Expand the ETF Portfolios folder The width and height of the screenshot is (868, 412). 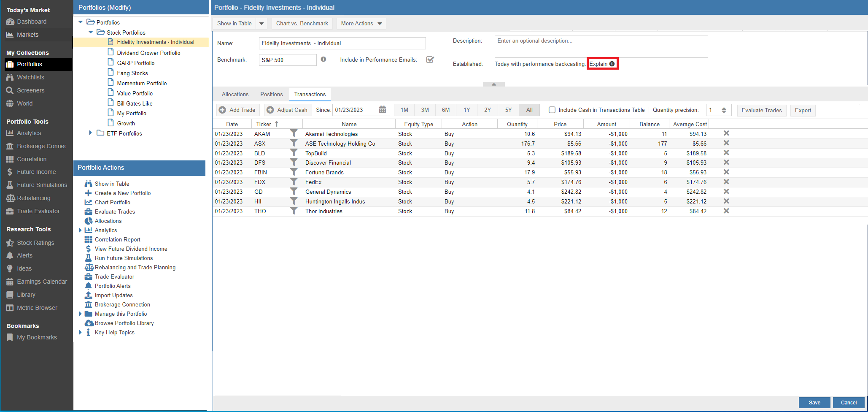90,133
